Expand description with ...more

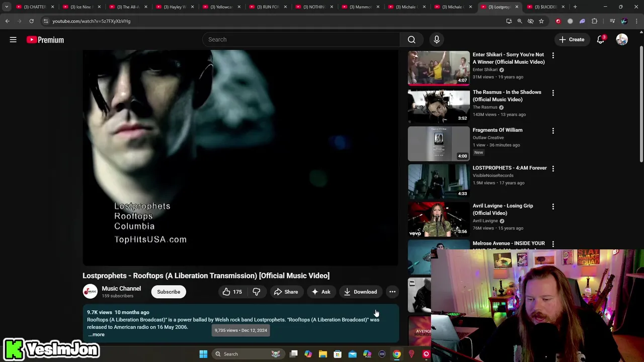[x=96, y=335]
